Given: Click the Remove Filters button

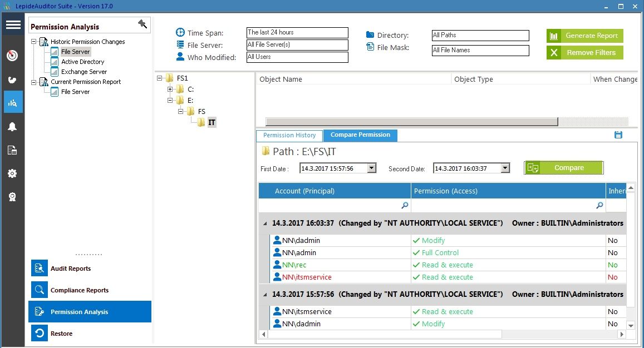Looking at the screenshot, I should coord(585,52).
